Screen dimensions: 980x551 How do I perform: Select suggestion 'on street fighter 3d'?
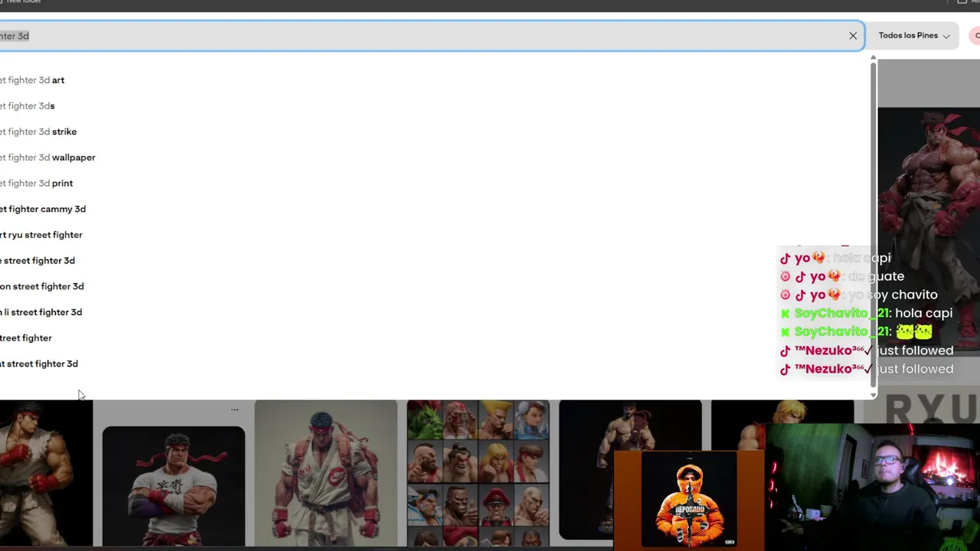tap(42, 286)
